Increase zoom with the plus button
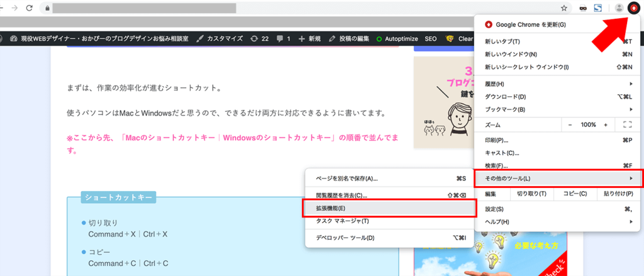Image resolution: width=644 pixels, height=276 pixels. click(606, 124)
